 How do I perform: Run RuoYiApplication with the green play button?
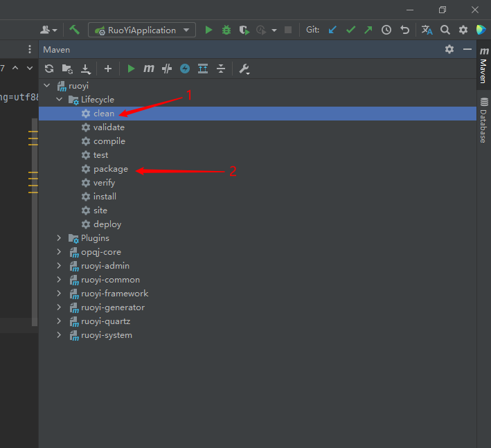208,30
